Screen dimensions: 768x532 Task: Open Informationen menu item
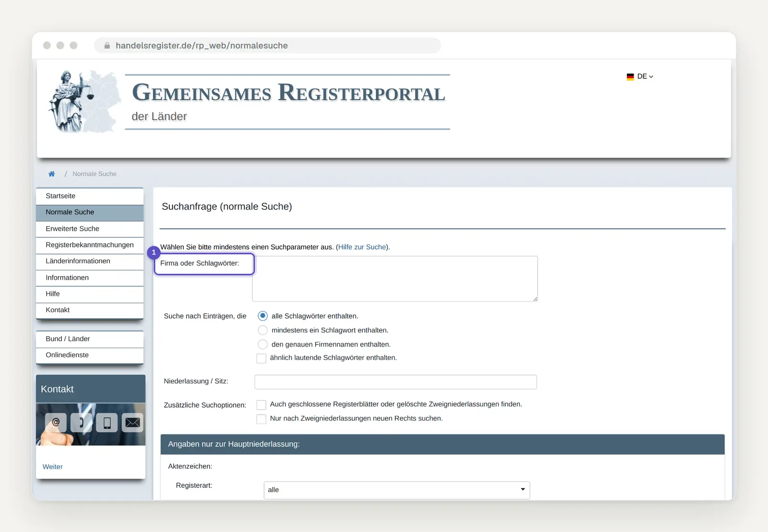coord(90,278)
